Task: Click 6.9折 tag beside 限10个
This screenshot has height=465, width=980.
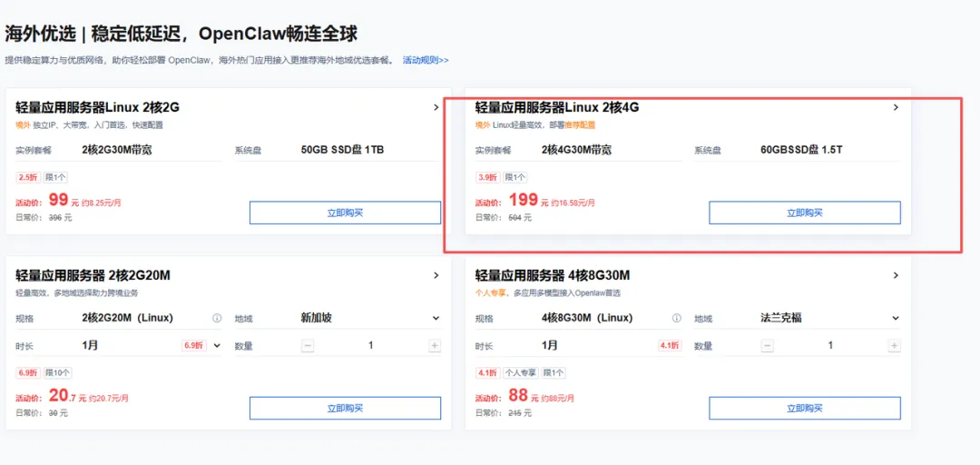Action: pyautogui.click(x=28, y=373)
